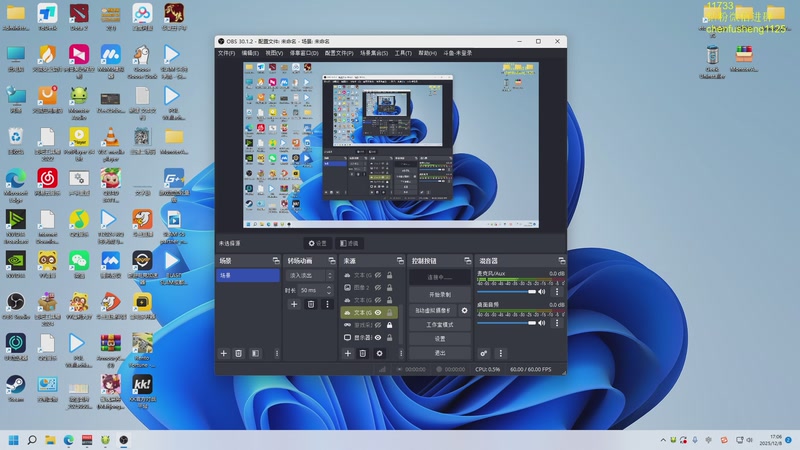Open 工具(T) menu
This screenshot has width=800, height=450.
tap(403, 53)
